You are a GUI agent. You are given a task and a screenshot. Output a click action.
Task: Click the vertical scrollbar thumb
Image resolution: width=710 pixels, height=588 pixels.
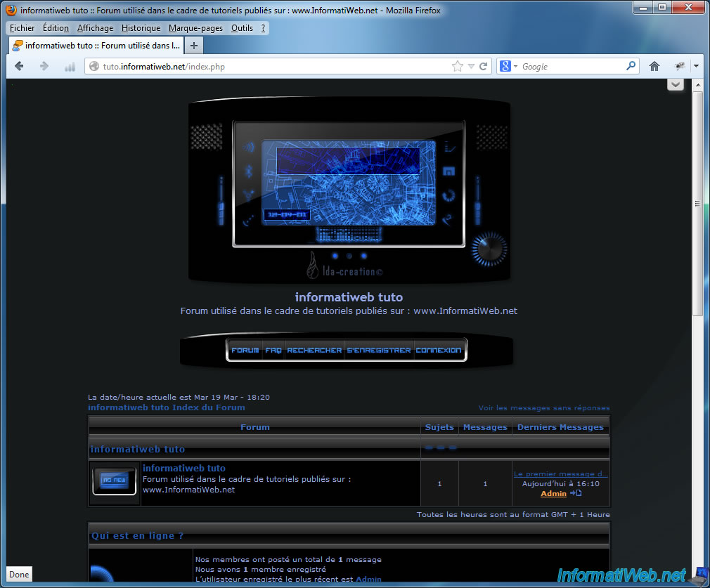tap(697, 204)
